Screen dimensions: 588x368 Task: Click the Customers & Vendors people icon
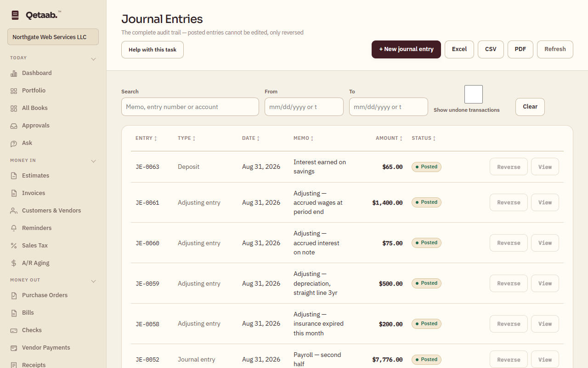pyautogui.click(x=14, y=211)
